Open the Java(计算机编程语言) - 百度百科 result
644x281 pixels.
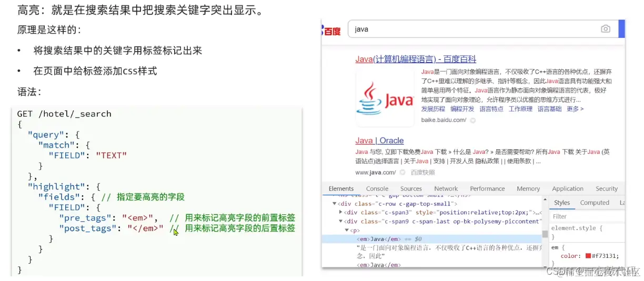(416, 59)
